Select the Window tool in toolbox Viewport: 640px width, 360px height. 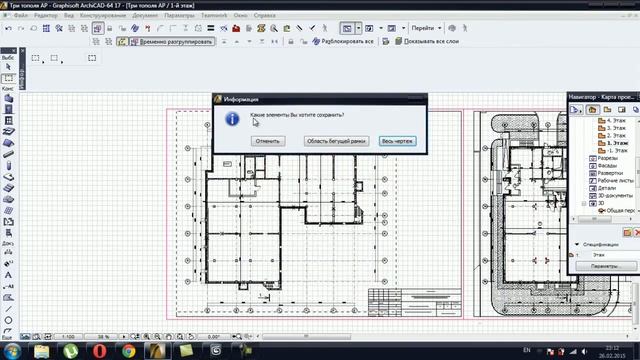[x=8, y=121]
